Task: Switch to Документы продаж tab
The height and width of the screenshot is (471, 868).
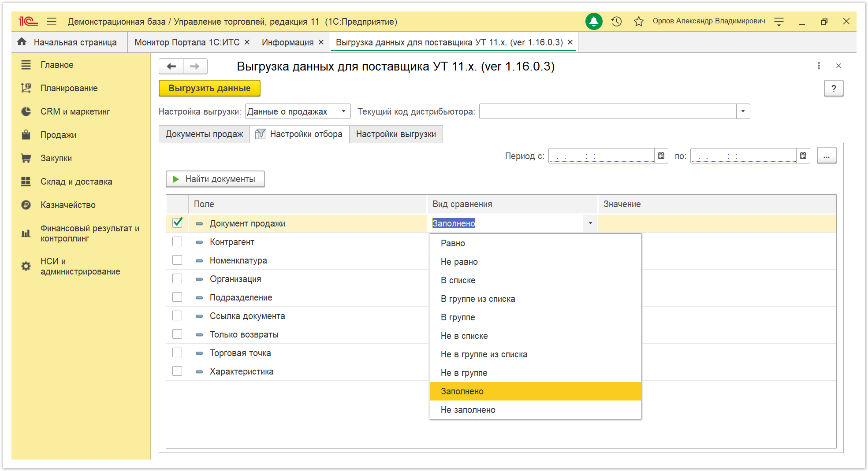Action: [x=204, y=134]
